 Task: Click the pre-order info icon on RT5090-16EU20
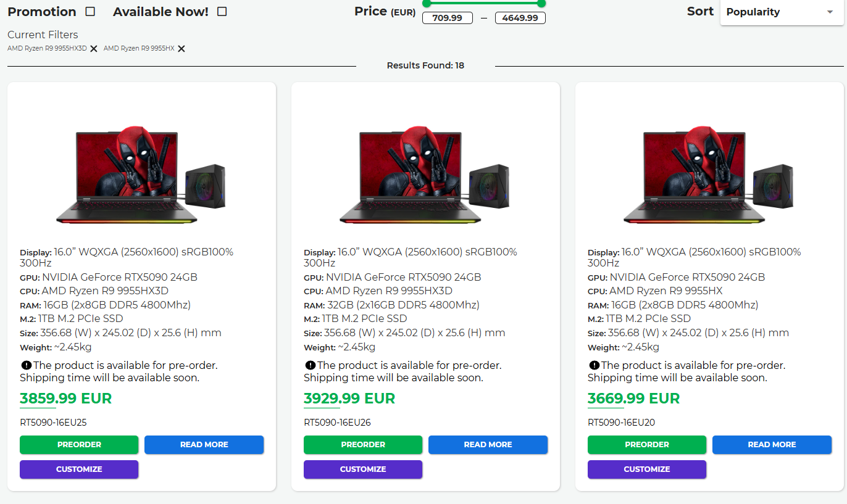593,365
